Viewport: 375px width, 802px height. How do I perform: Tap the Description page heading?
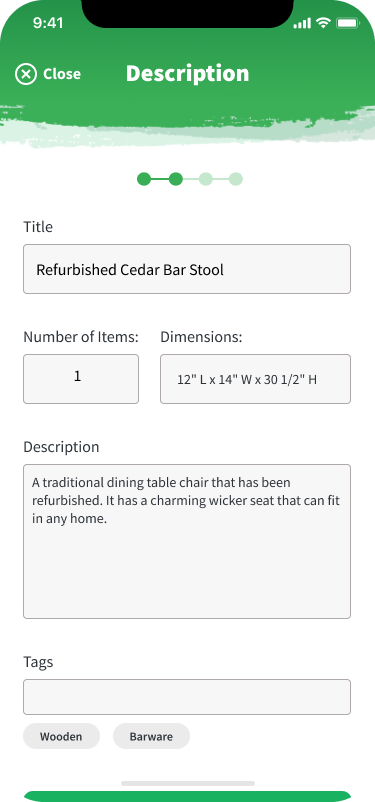[x=187, y=73]
